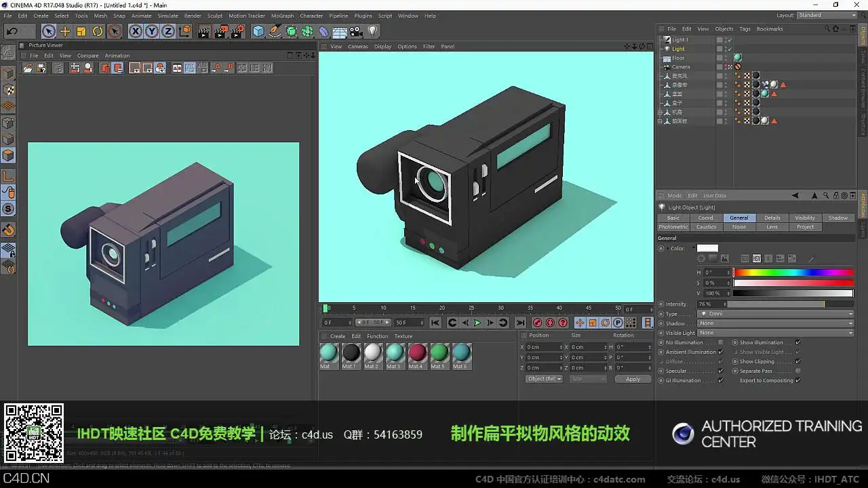Open the Light Type Omni dropdown
Screen dimensions: 868x488
pyautogui.click(x=776, y=314)
